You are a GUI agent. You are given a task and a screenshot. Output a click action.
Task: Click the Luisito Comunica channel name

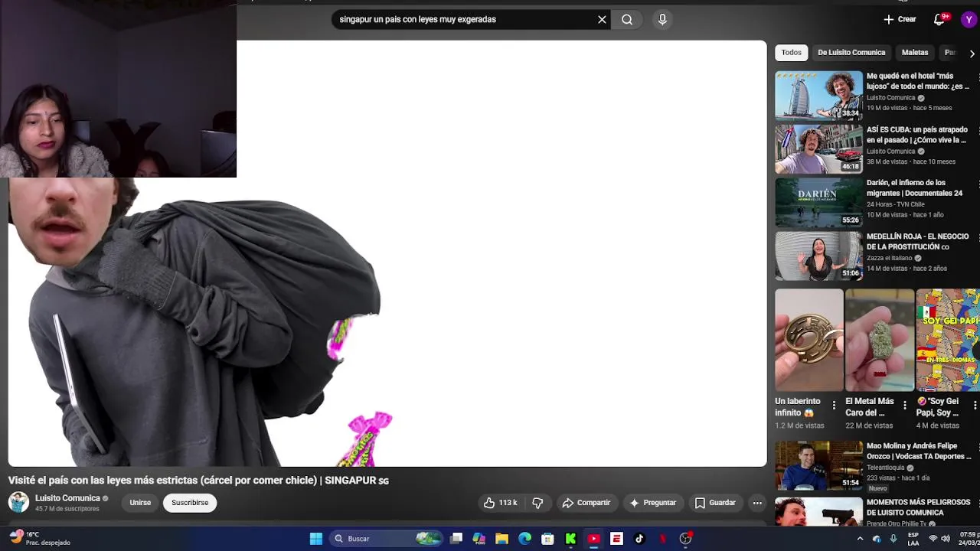click(x=67, y=498)
